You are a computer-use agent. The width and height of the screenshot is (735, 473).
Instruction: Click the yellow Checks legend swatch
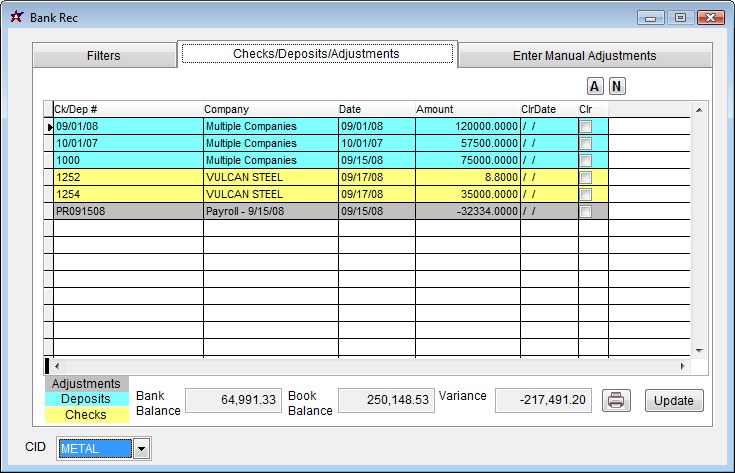pyautogui.click(x=86, y=415)
